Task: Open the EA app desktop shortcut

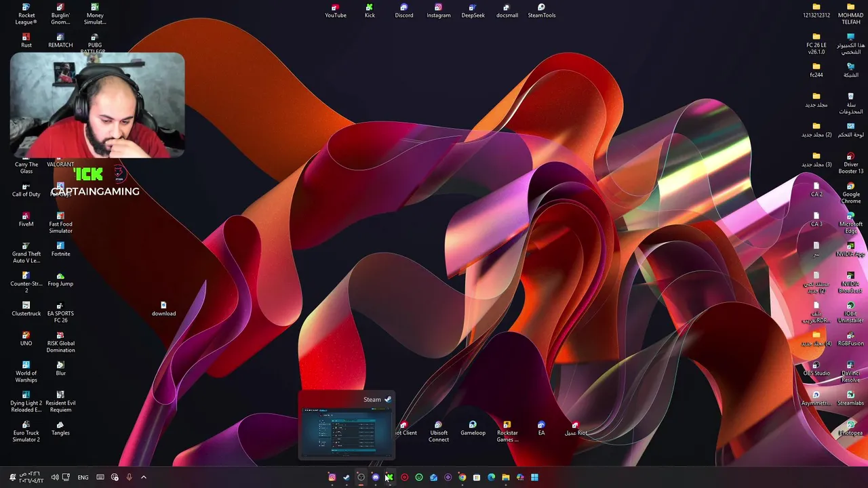Action: [542, 428]
